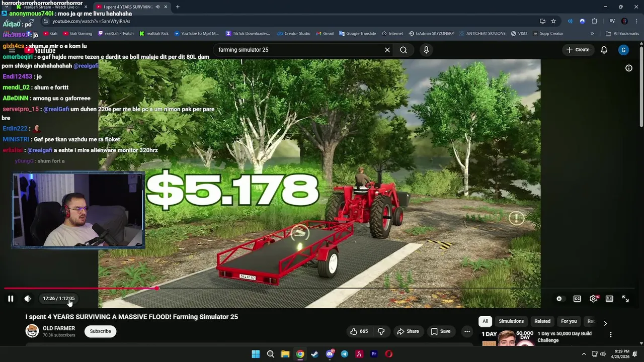Image resolution: width=644 pixels, height=362 pixels.
Task: Seek on the red video progress bar
Action: point(81,289)
